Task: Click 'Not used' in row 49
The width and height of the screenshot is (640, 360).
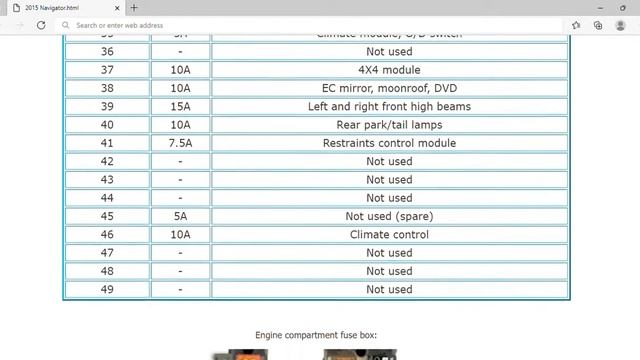Action: click(389, 289)
